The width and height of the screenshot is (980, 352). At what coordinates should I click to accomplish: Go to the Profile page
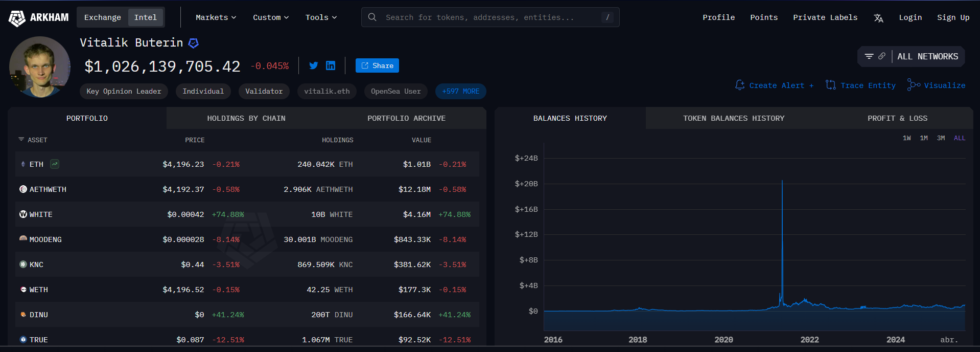tap(718, 17)
